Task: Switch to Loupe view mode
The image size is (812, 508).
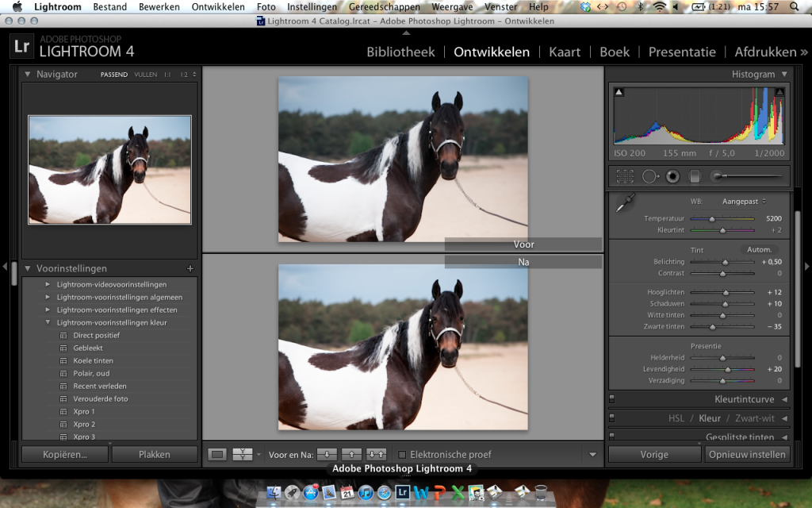Action: pos(217,455)
